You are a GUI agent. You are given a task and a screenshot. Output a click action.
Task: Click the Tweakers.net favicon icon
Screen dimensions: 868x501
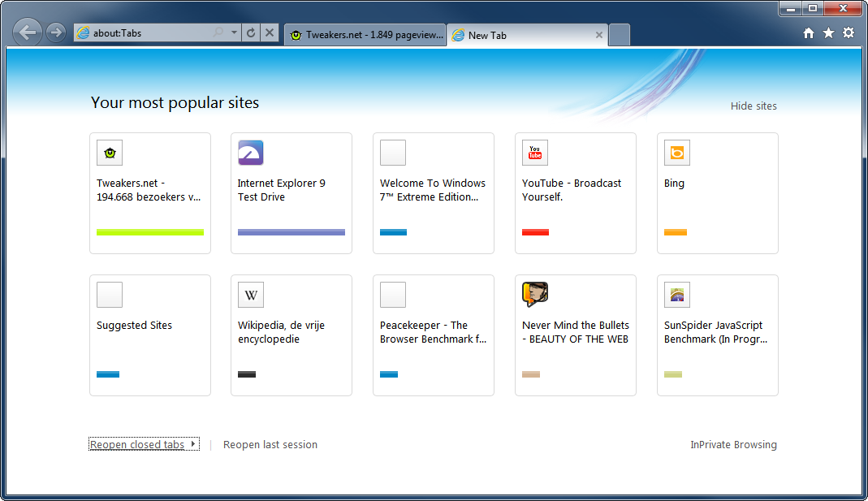pyautogui.click(x=110, y=153)
